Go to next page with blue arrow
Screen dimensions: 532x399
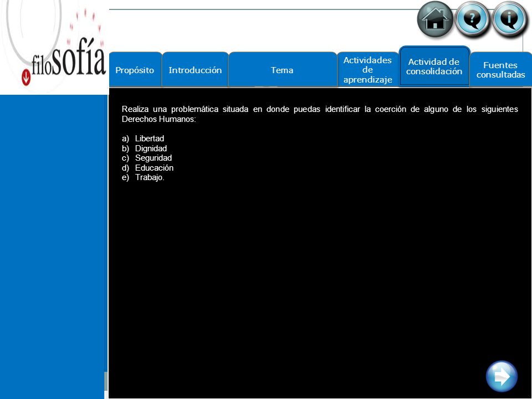point(502,376)
